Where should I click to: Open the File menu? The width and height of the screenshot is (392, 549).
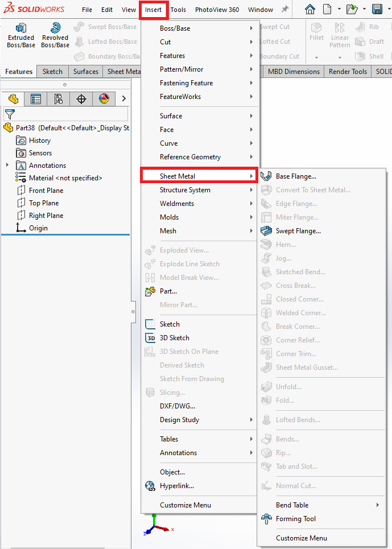(87, 10)
